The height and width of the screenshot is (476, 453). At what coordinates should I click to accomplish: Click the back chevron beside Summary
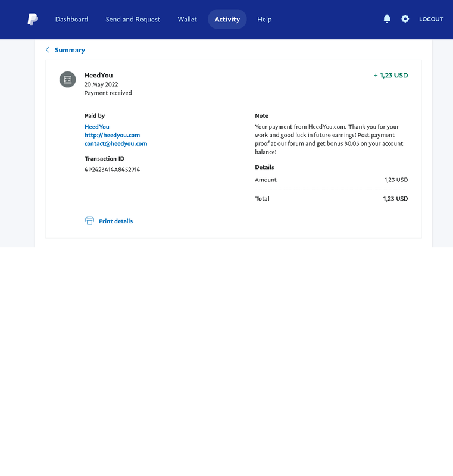48,50
